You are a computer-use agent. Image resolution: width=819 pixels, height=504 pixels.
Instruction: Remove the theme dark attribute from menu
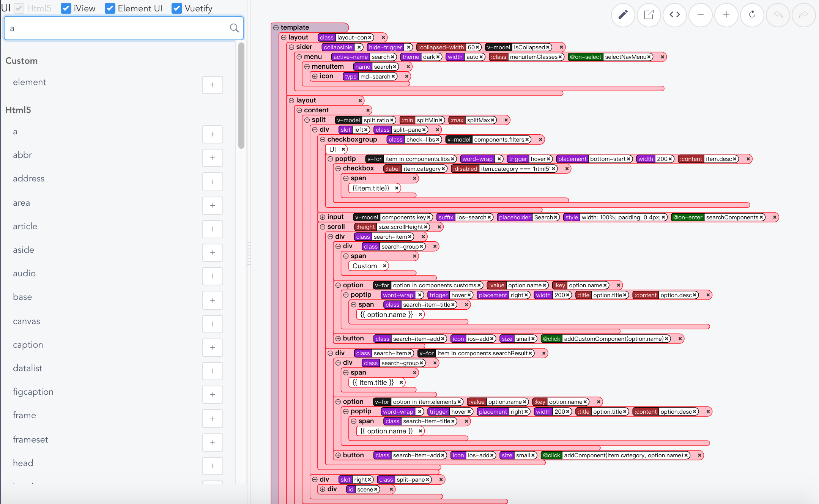(x=438, y=57)
